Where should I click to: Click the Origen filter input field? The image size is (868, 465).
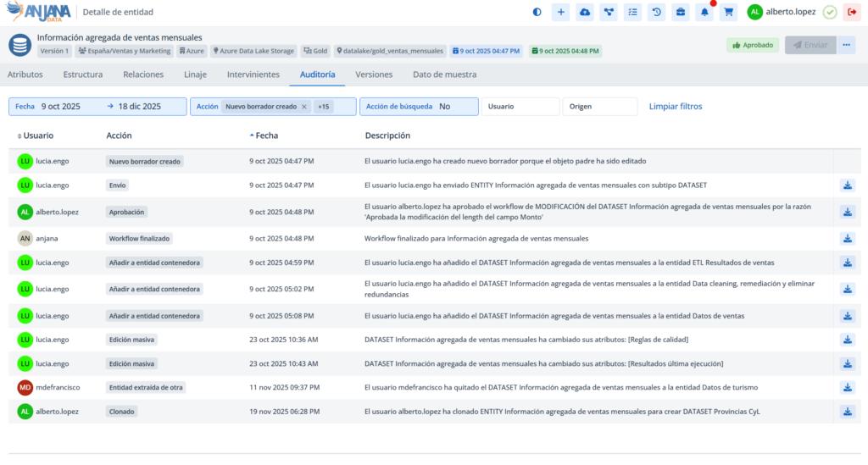pos(599,107)
